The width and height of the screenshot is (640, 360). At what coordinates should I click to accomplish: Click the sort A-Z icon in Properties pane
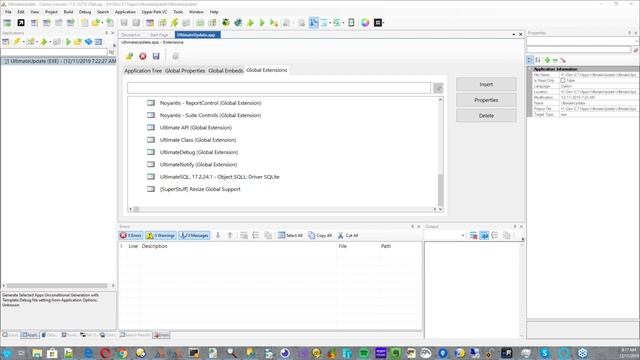[538, 60]
